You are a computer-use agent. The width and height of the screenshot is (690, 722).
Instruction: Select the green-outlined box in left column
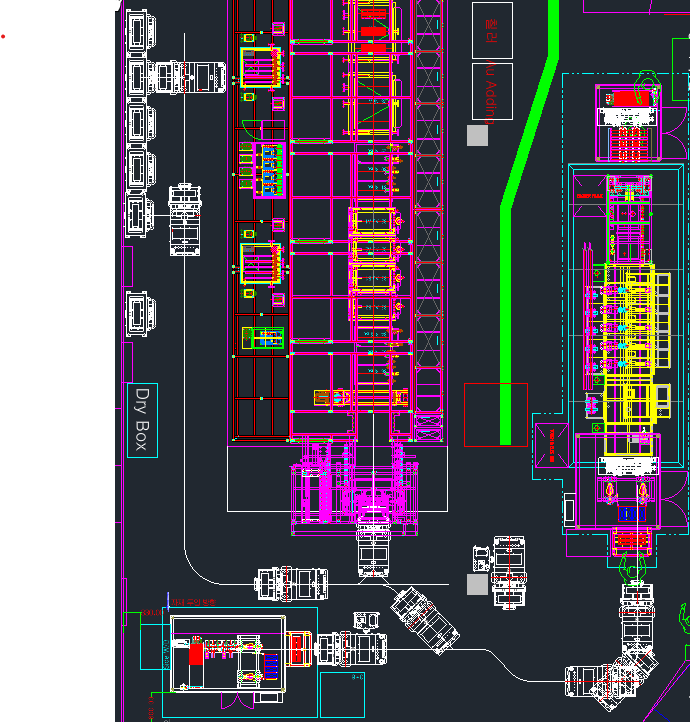pyautogui.click(x=263, y=338)
